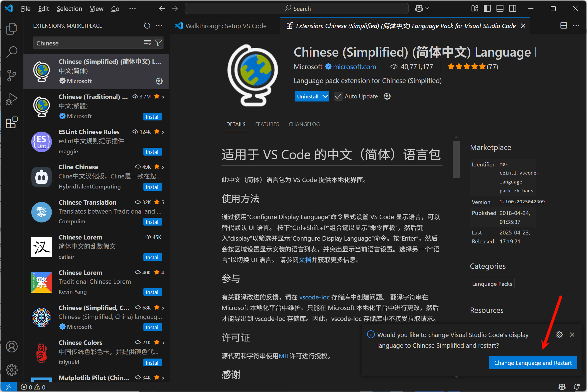
Task: Open the View menu
Action: (97, 9)
